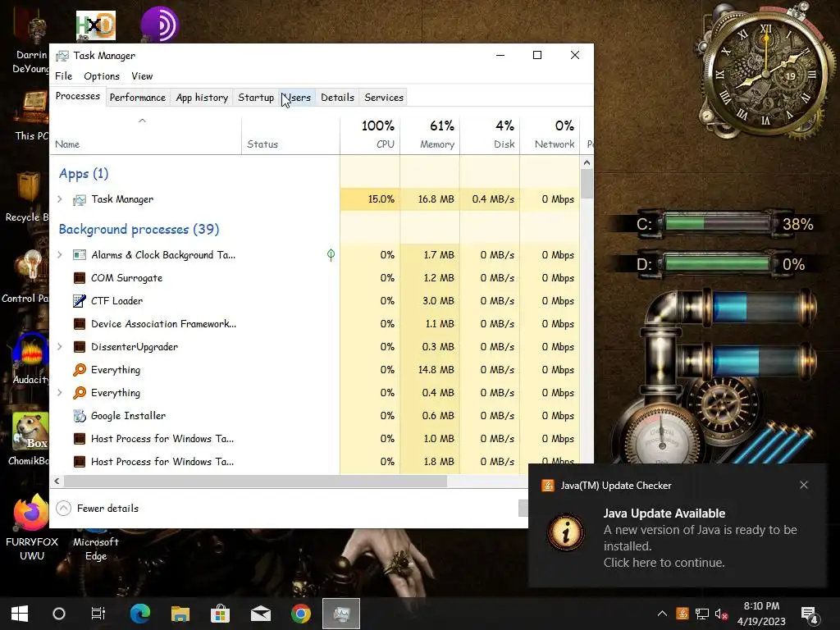Dismiss the Java Update Checker notification
Image resolution: width=840 pixels, height=630 pixels.
pyautogui.click(x=804, y=485)
